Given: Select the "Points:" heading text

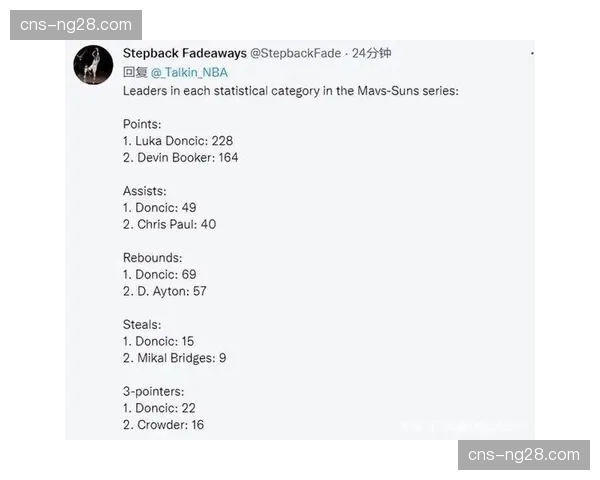Looking at the screenshot, I should [143, 124].
